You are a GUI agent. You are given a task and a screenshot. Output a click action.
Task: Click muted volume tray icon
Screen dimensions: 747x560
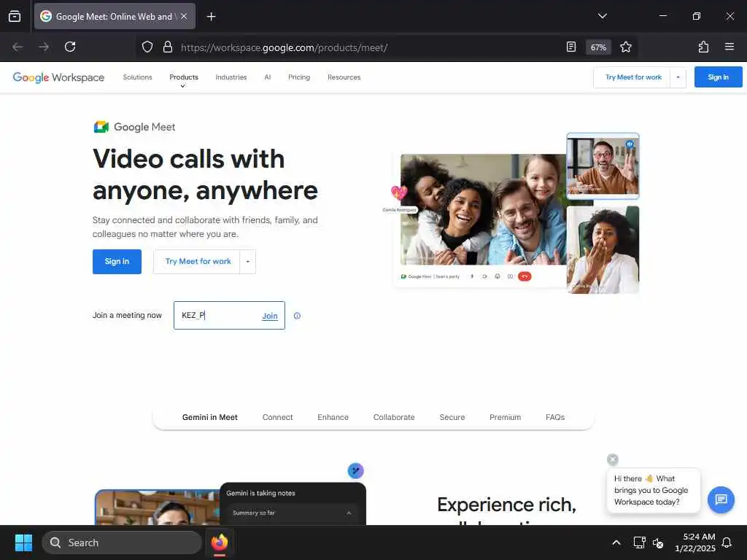click(658, 542)
